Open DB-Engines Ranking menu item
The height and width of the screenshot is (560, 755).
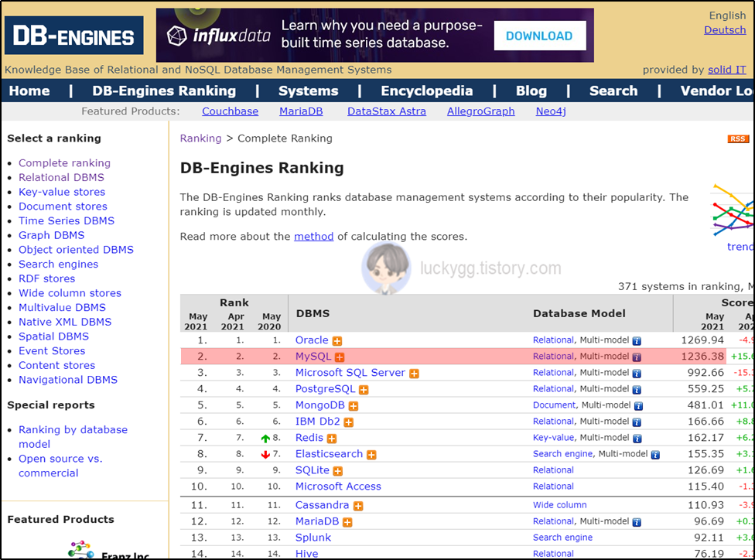(x=164, y=91)
